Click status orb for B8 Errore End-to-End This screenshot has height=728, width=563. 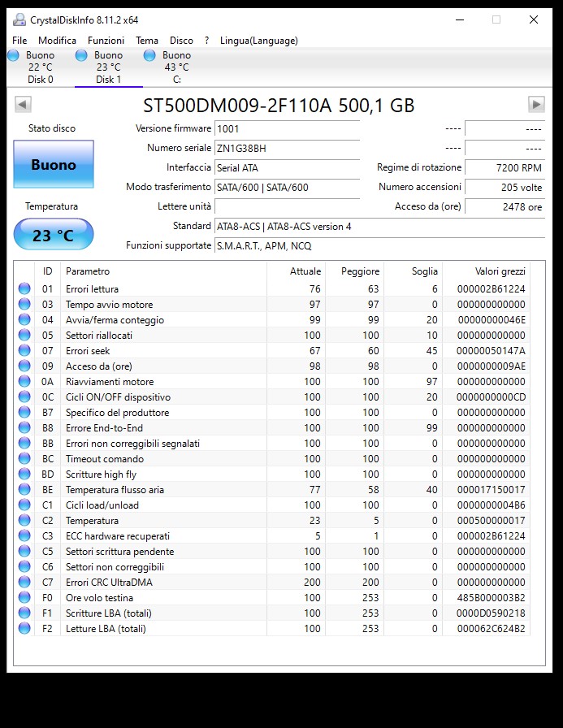click(24, 427)
